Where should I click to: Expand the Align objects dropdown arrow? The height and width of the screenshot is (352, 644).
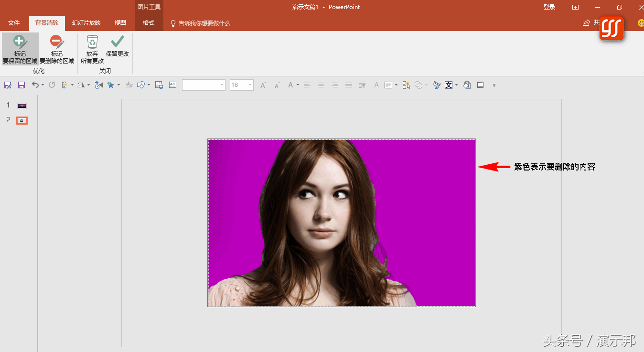click(72, 85)
